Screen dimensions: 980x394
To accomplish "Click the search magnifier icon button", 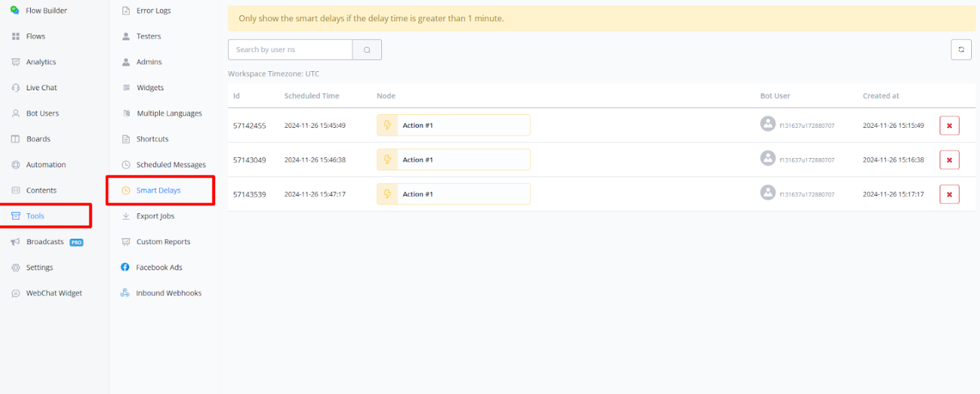I will tap(367, 50).
